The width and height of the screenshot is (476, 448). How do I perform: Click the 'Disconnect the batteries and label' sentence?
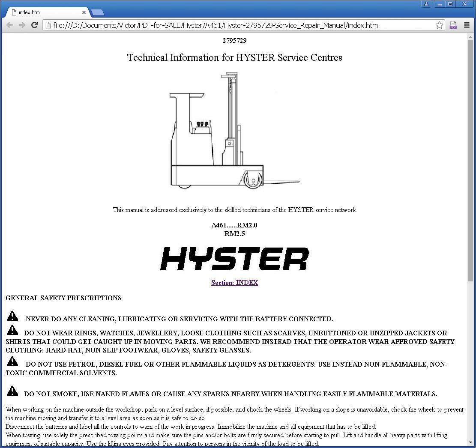point(191,427)
